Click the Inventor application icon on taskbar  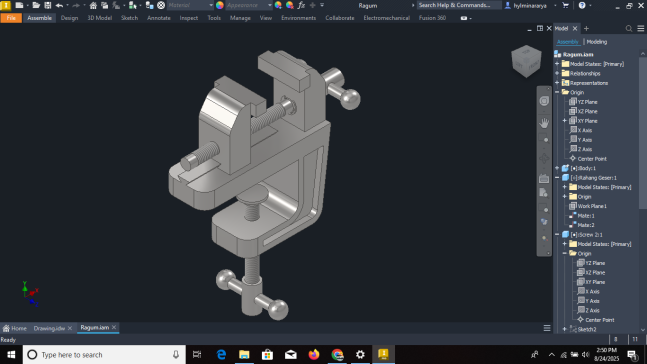(383, 355)
